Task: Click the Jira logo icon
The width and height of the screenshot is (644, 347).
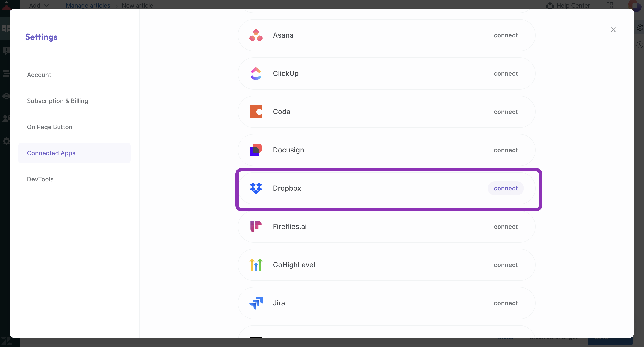Action: click(256, 303)
